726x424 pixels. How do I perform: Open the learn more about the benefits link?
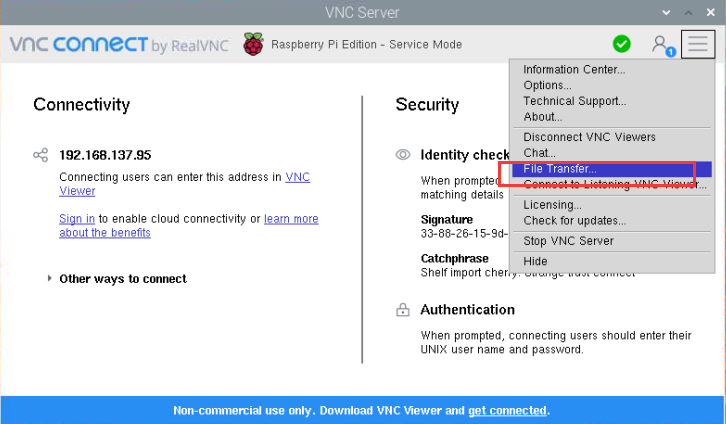(x=290, y=219)
